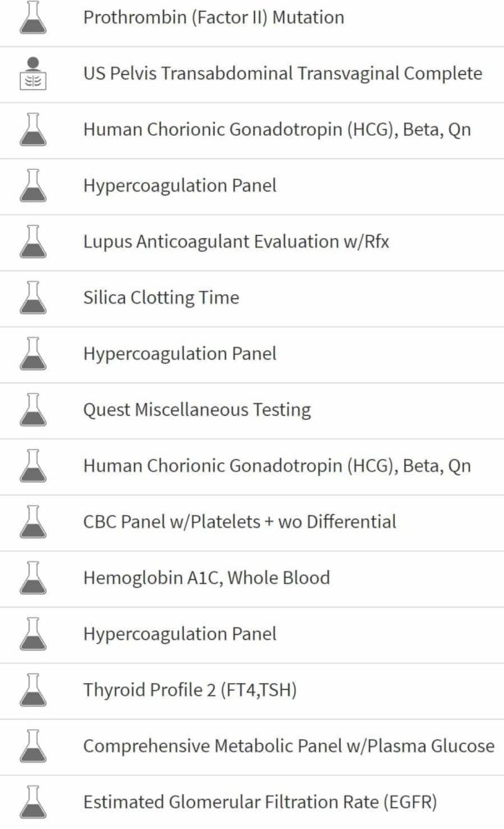Open Hemoglobin A1C, Whole Blood result
This screenshot has width=504, height=829.
pyautogui.click(x=252, y=579)
